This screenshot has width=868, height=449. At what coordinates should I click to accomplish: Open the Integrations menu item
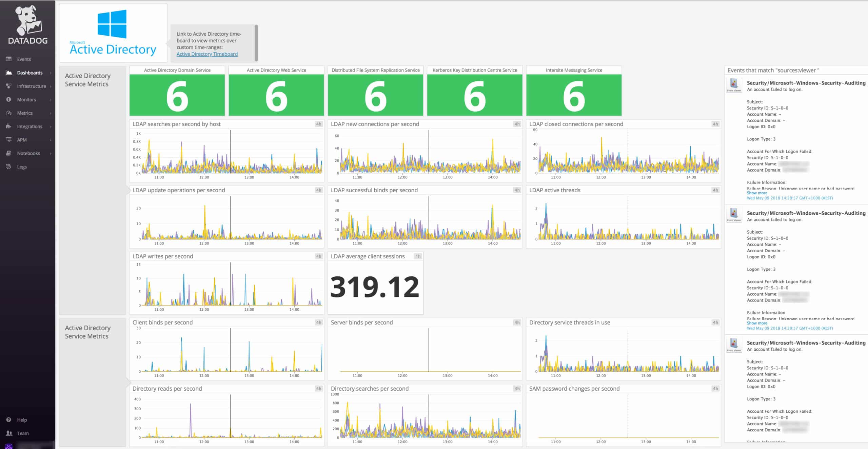click(30, 126)
